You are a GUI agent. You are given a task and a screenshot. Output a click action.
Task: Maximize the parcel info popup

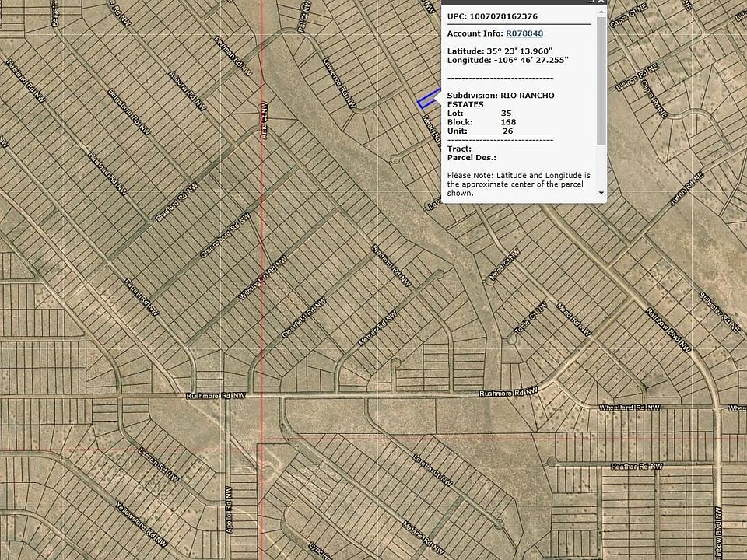[x=591, y=2]
